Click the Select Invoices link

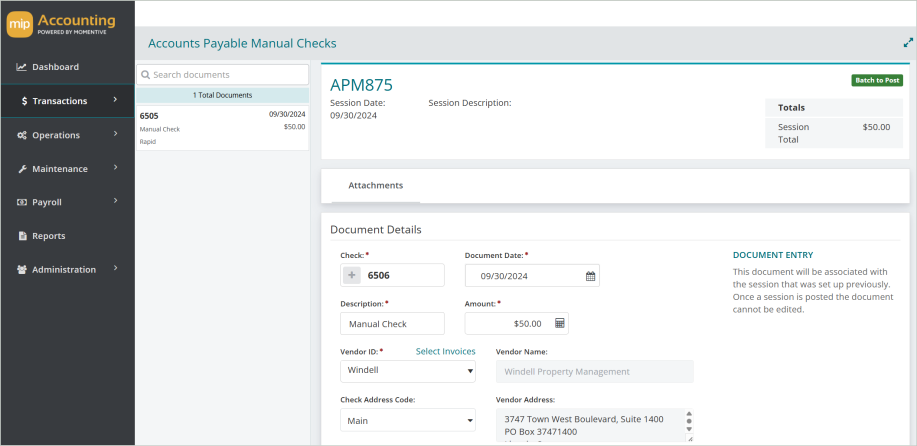445,352
